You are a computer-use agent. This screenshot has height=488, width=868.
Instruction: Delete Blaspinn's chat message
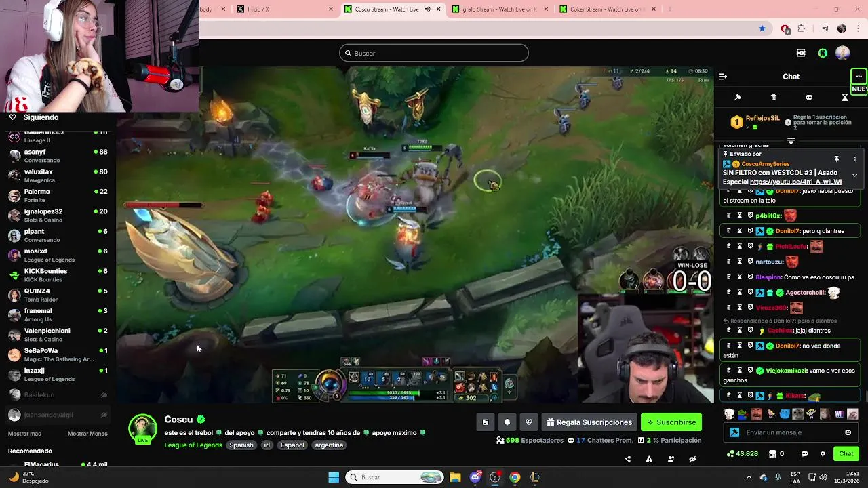[729, 277]
